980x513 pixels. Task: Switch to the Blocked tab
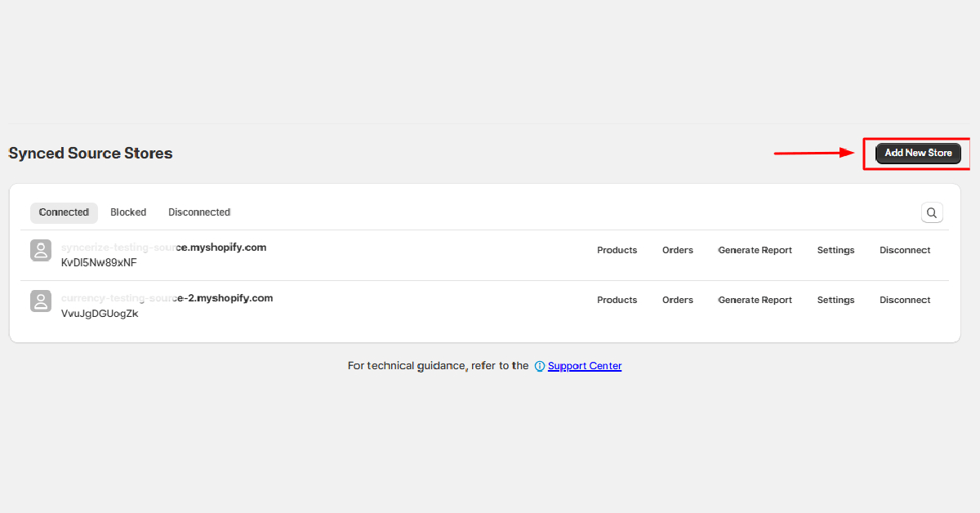click(x=128, y=212)
